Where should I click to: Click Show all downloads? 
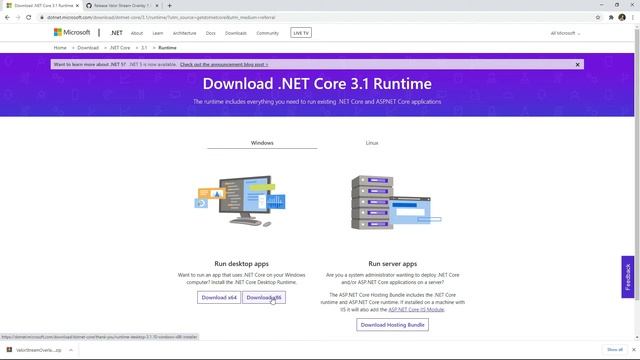click(x=615, y=350)
